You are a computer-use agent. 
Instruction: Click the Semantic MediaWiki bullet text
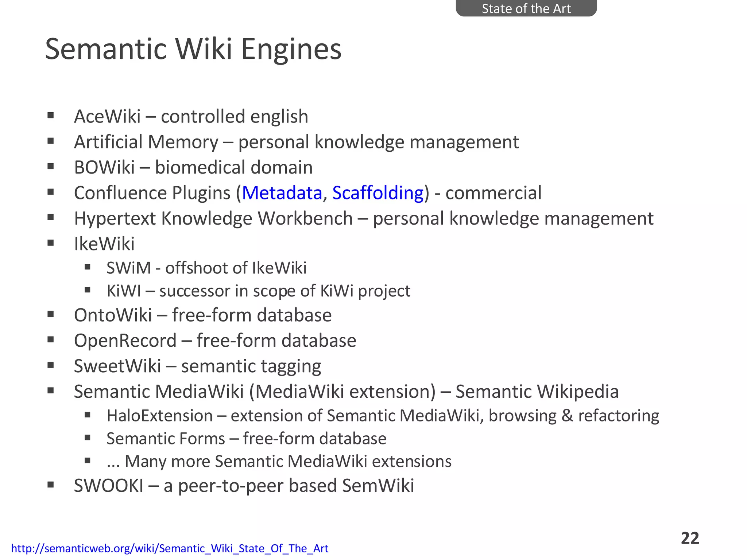[346, 392]
